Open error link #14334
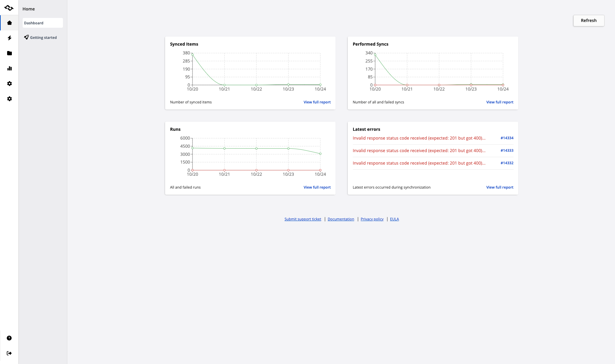Viewport: 615px width, 364px height. pos(507,138)
